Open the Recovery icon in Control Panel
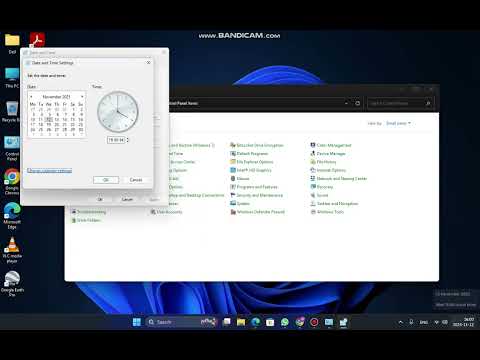This screenshot has width=480, height=360. 313,187
